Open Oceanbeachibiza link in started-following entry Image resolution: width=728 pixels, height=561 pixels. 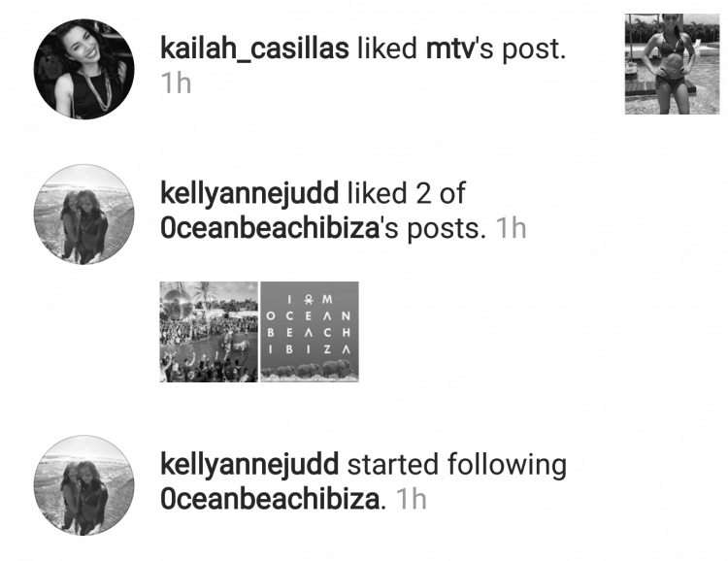click(x=270, y=499)
